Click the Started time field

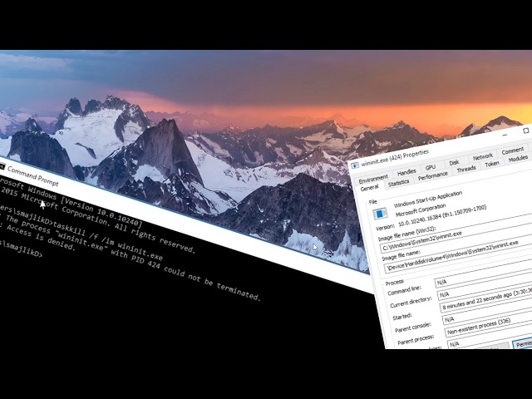(x=486, y=301)
